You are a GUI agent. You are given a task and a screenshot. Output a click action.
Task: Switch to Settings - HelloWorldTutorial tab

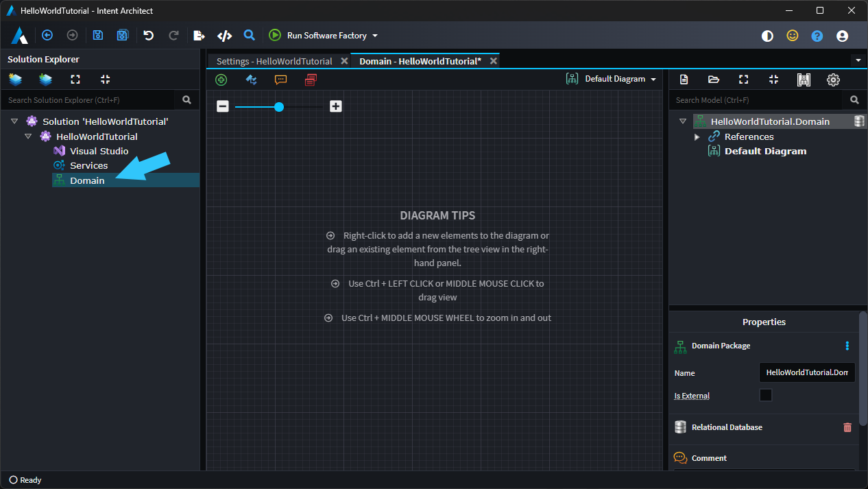274,61
